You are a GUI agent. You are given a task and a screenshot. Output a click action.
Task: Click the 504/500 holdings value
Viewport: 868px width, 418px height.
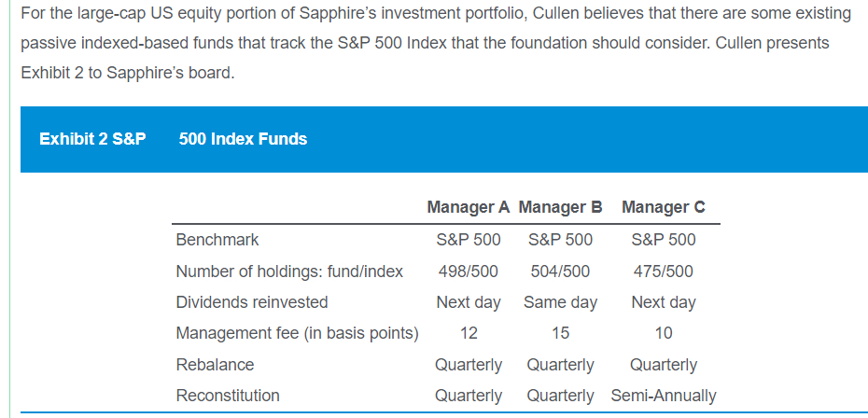560,272
